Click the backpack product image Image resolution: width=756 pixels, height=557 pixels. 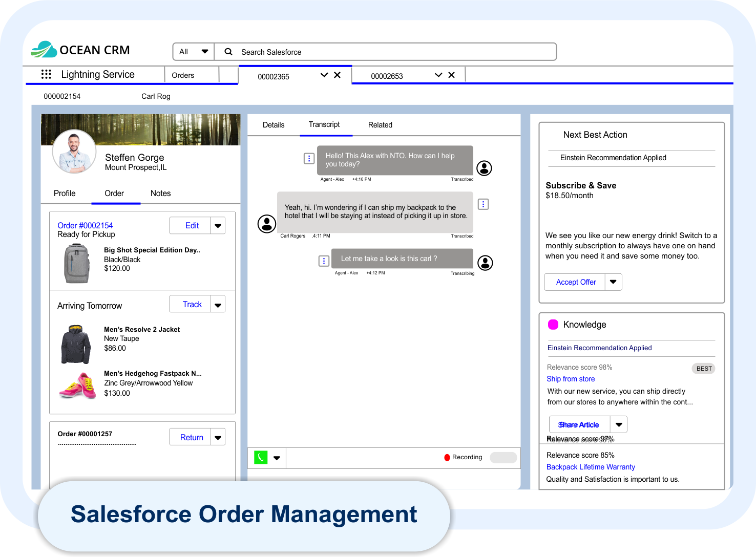77,264
